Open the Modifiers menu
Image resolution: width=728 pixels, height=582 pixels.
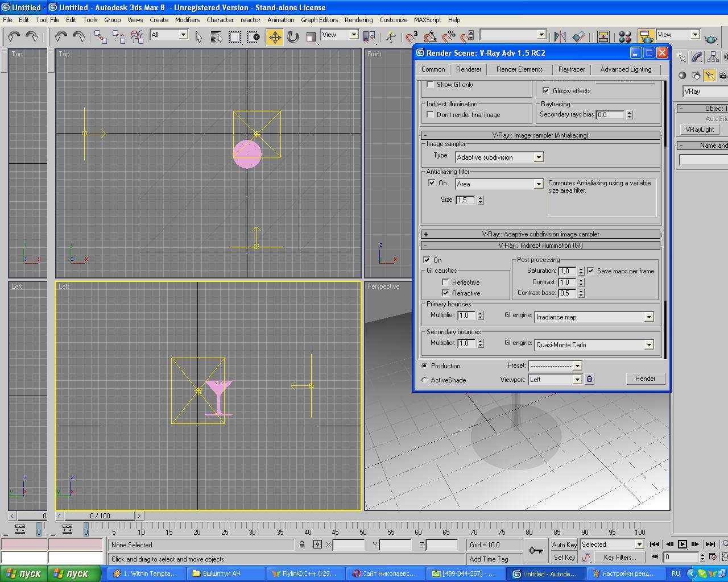(x=187, y=19)
